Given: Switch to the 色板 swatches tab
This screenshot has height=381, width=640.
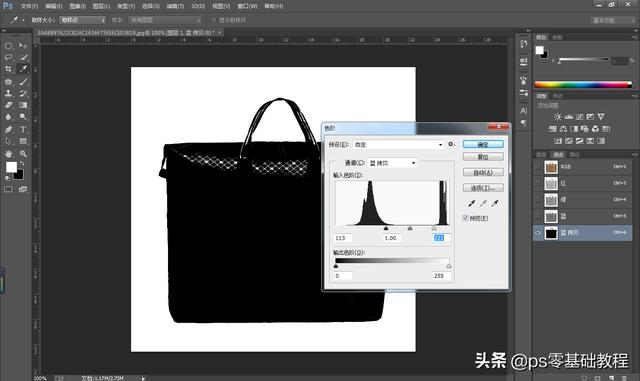Looking at the screenshot, I should (557, 37).
